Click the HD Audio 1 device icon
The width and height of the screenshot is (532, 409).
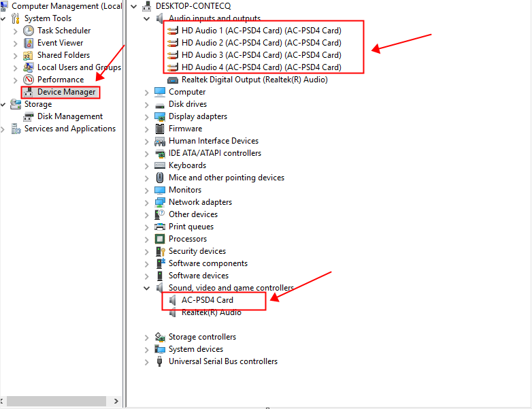coord(173,31)
